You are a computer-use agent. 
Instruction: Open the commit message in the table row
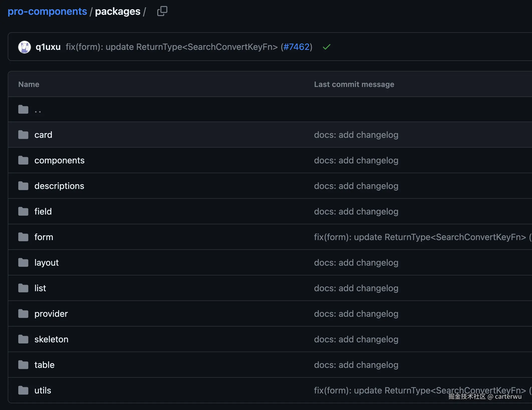(x=420, y=237)
